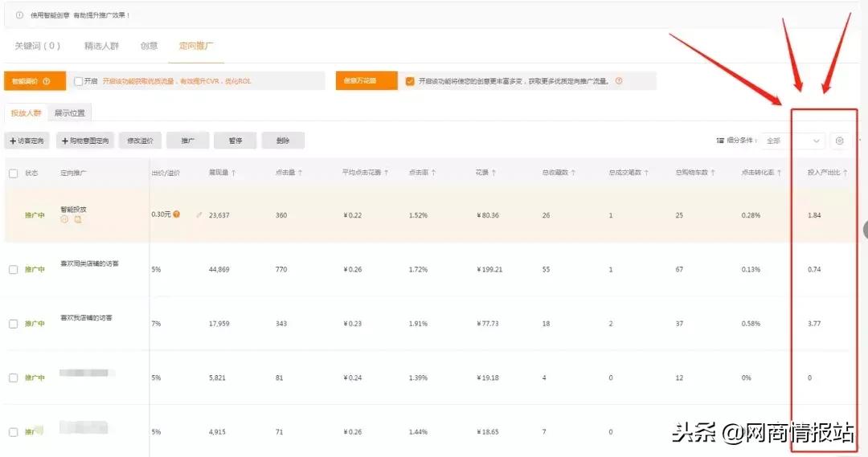
Task: Sort by the 花费 column arrow
Action: point(493,173)
